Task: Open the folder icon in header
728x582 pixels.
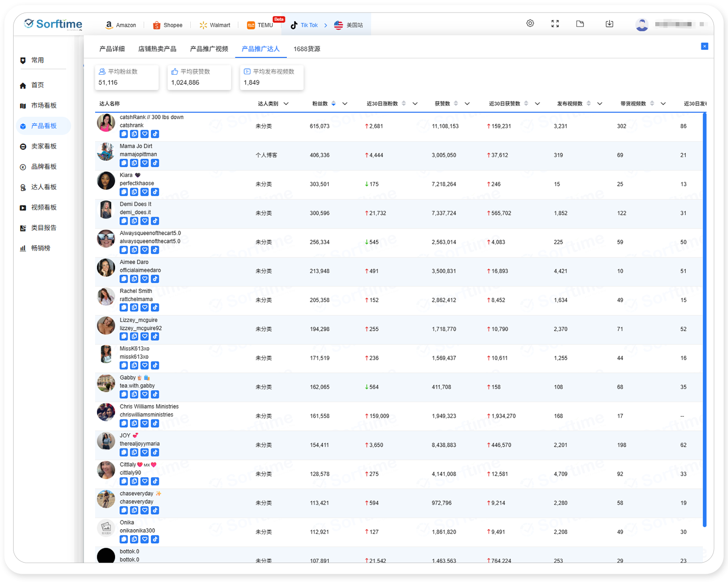Action: pos(580,24)
